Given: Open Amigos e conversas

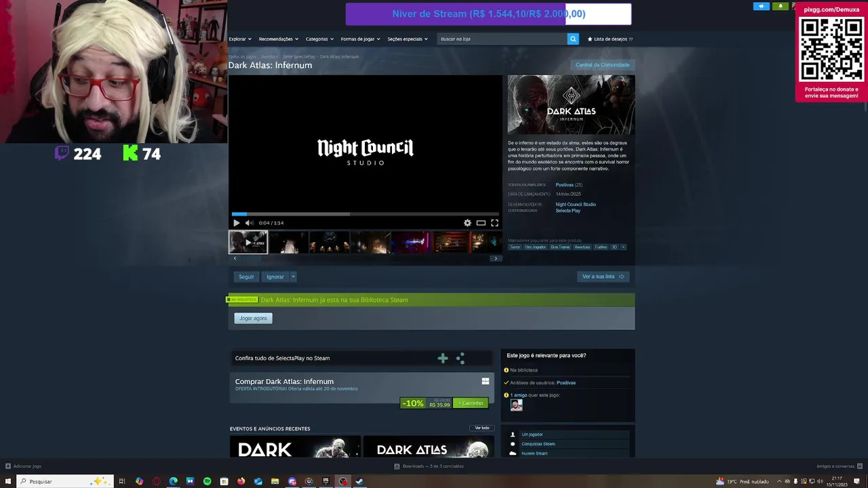Looking at the screenshot, I should tap(840, 466).
